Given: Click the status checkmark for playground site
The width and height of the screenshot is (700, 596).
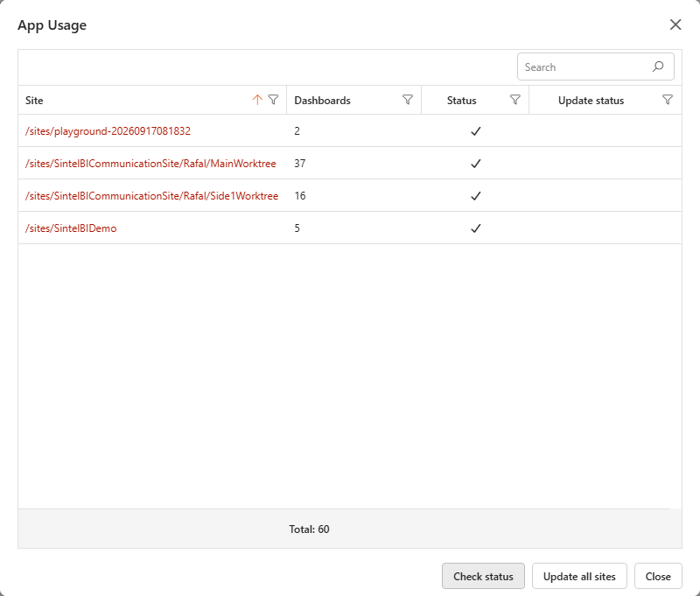Looking at the screenshot, I should coord(476,131).
